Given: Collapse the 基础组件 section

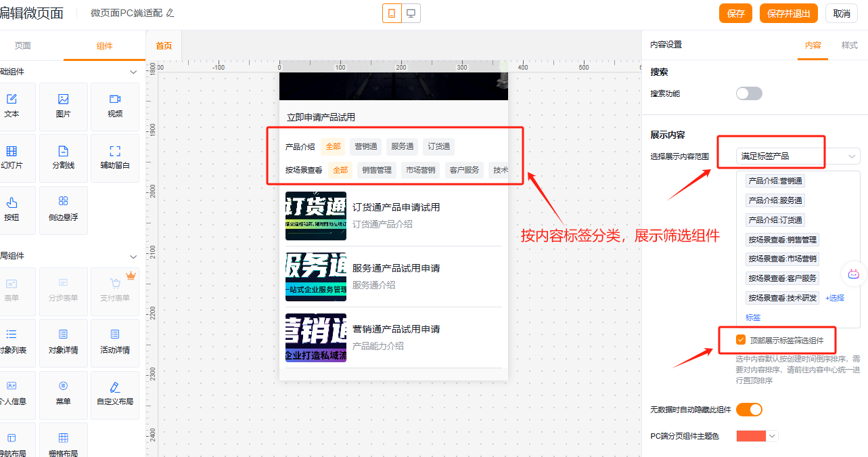Looking at the screenshot, I should tap(133, 72).
